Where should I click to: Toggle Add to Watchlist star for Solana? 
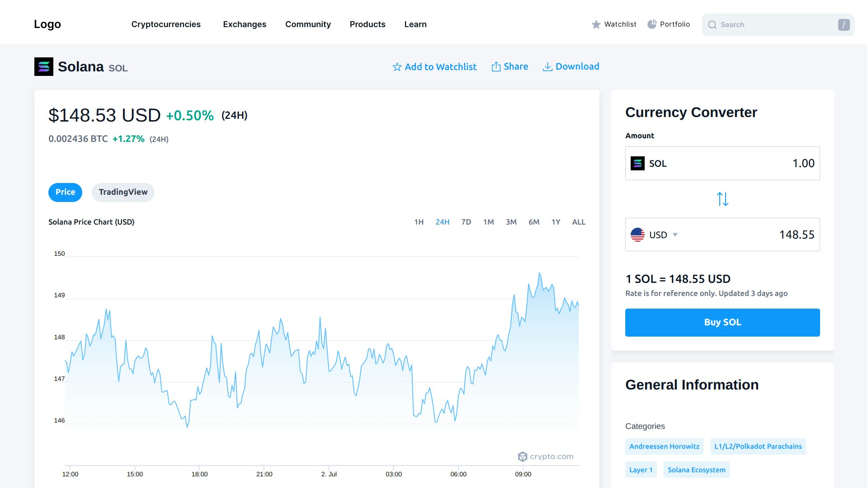pyautogui.click(x=397, y=66)
